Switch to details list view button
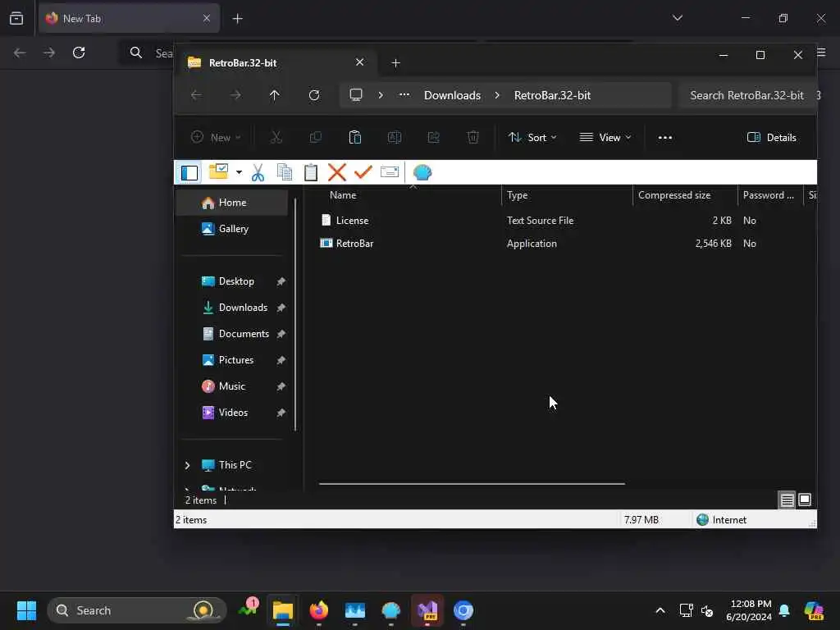This screenshot has height=630, width=840. point(787,500)
